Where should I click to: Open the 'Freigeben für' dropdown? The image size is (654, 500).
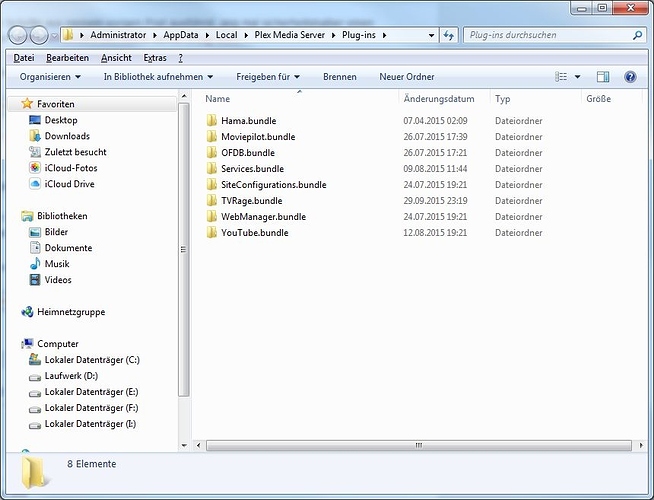[x=268, y=77]
